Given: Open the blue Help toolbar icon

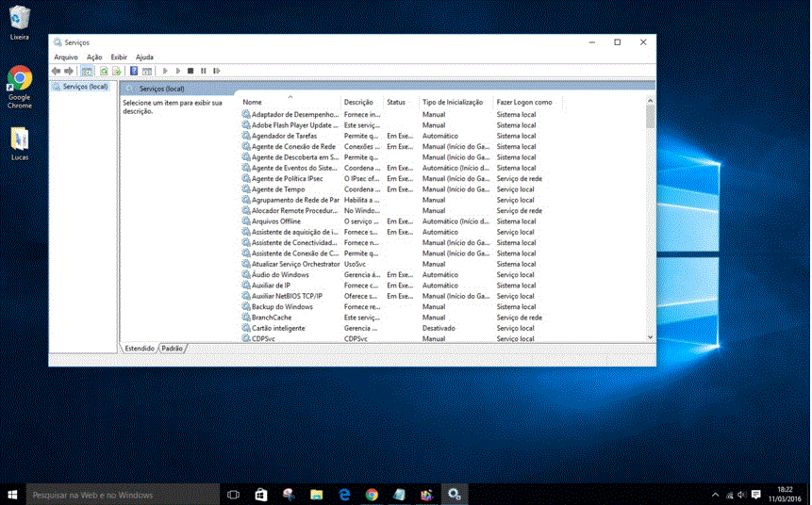Looking at the screenshot, I should point(134,71).
